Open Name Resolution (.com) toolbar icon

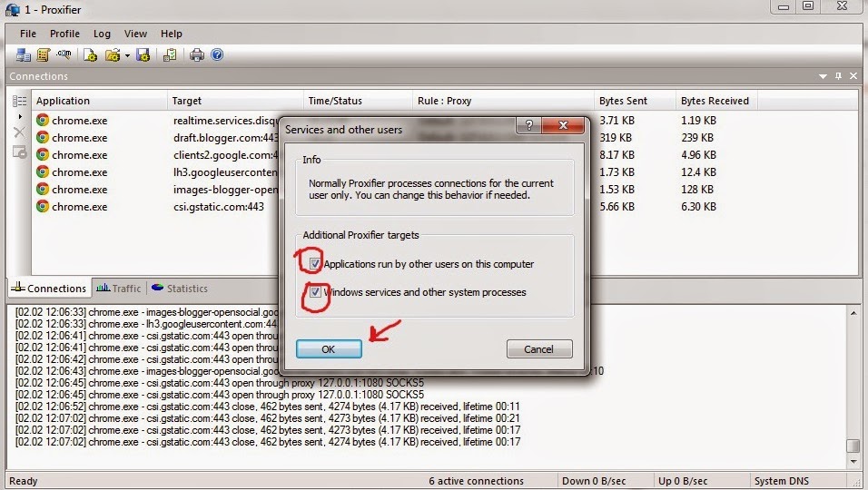pyautogui.click(x=64, y=54)
